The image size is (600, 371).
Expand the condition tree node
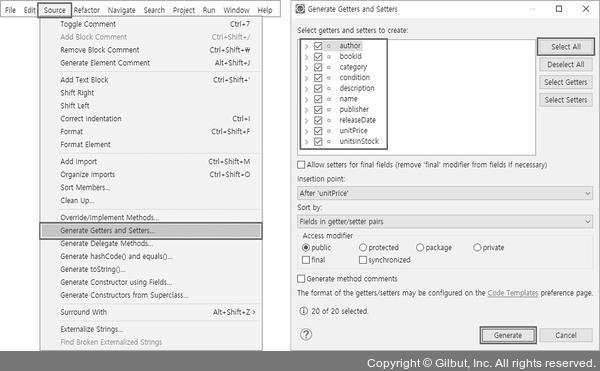click(306, 78)
